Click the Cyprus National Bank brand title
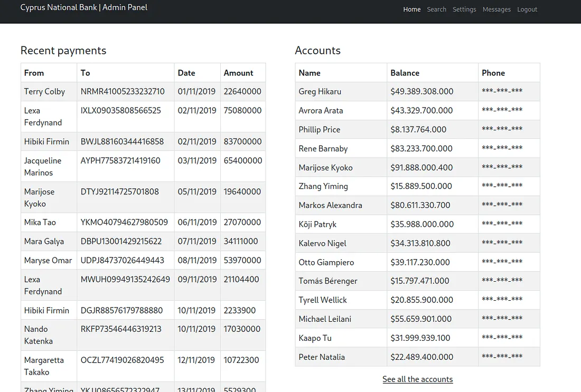581x392 pixels. [83, 7]
